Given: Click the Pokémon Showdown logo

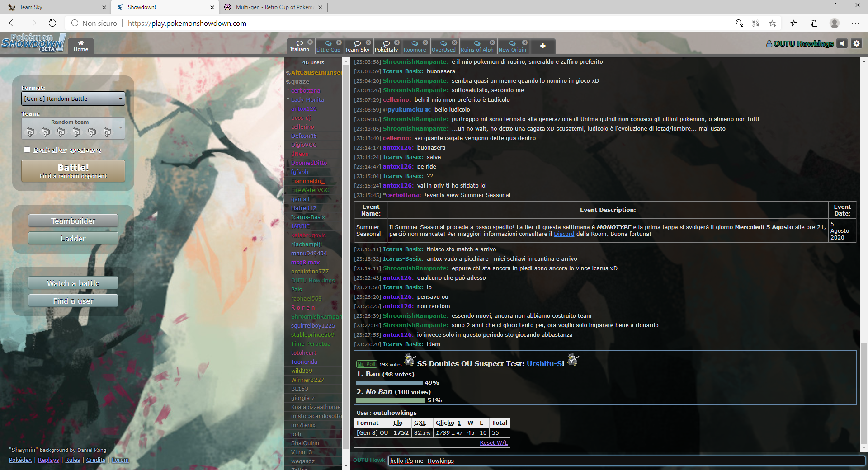Looking at the screenshot, I should [x=33, y=43].
